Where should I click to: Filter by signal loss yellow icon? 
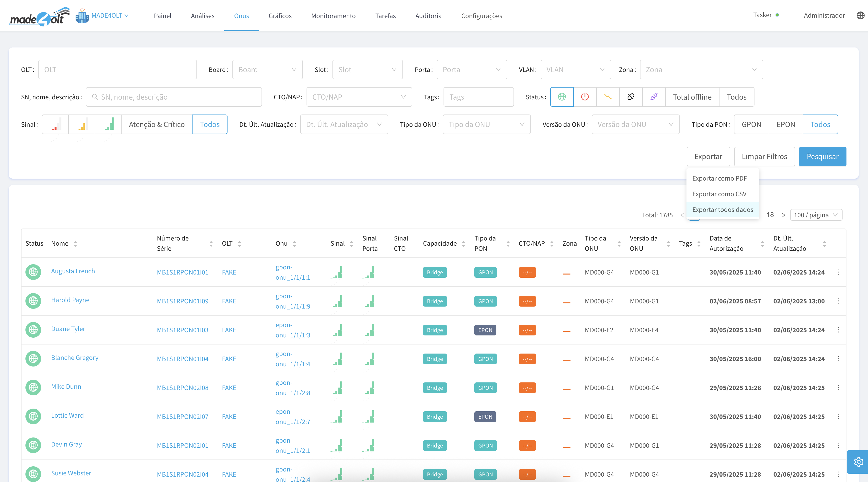607,97
